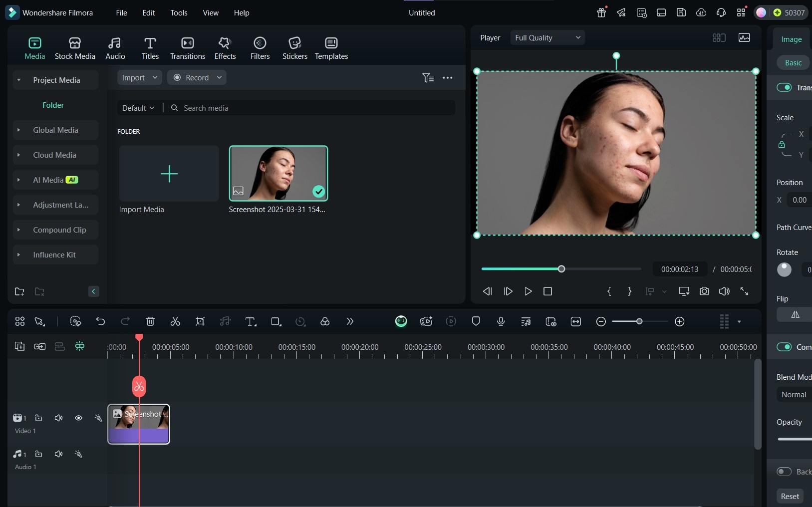The image size is (812, 507).
Task: Toggle the Transform switch in Image panel
Action: [784, 87]
